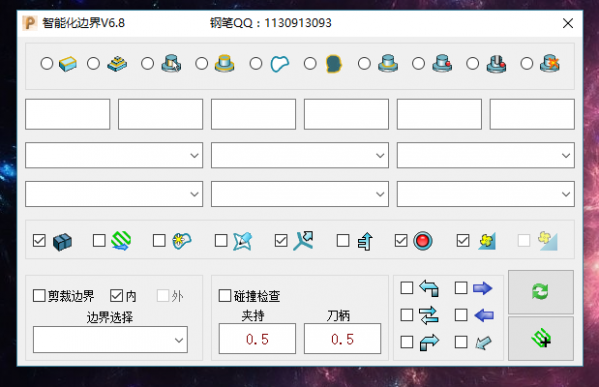Screen dimensions: 599x387
Task: Select the dark head silhouette icon
Action: [333, 64]
